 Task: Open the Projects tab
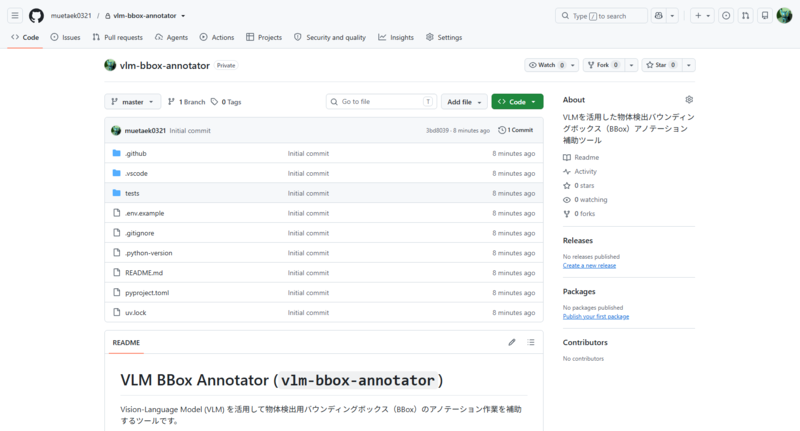pos(264,37)
